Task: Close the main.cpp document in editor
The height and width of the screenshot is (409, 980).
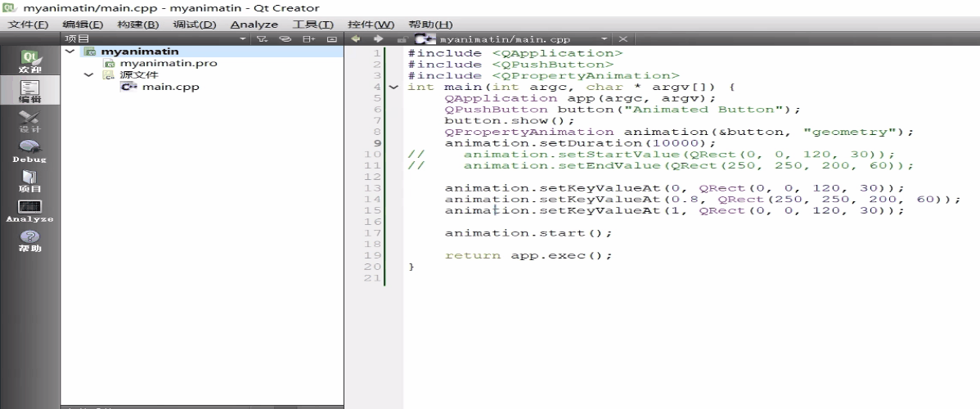Action: point(623,38)
